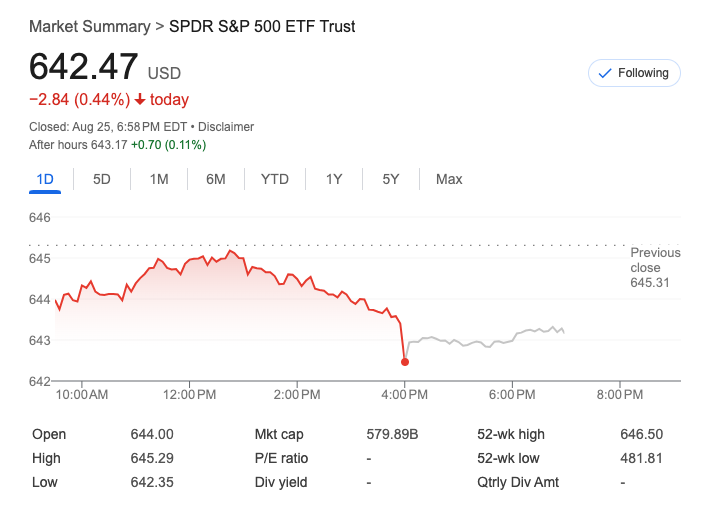Viewport: 708px width, 507px height.
Task: Click the red down arrow icon
Action: coord(140,100)
